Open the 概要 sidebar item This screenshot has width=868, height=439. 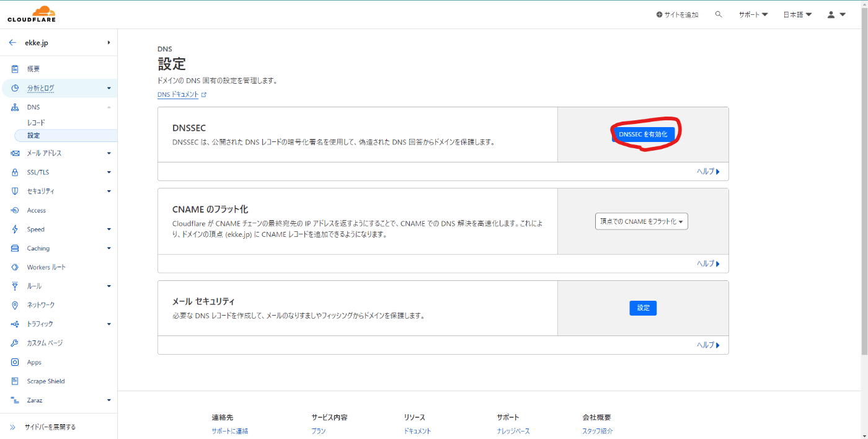click(33, 69)
